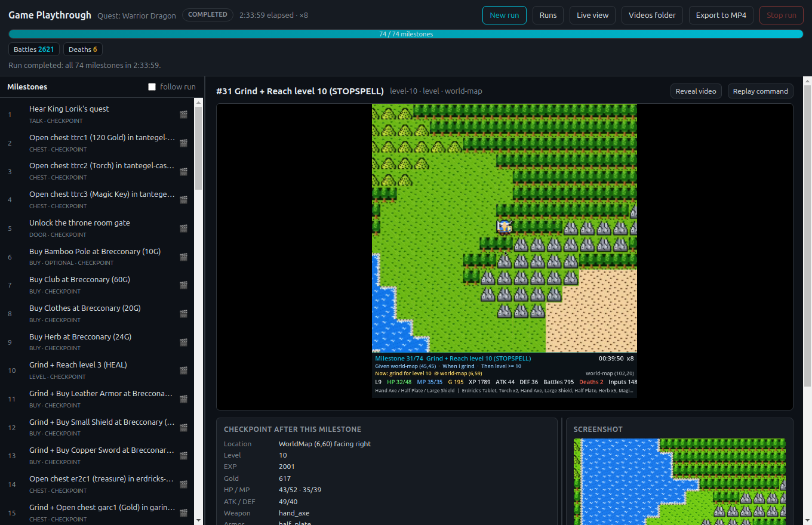Select milestone Buy Herb at Brecconary (24G)
Screen dimensions: 812x525
click(x=97, y=342)
